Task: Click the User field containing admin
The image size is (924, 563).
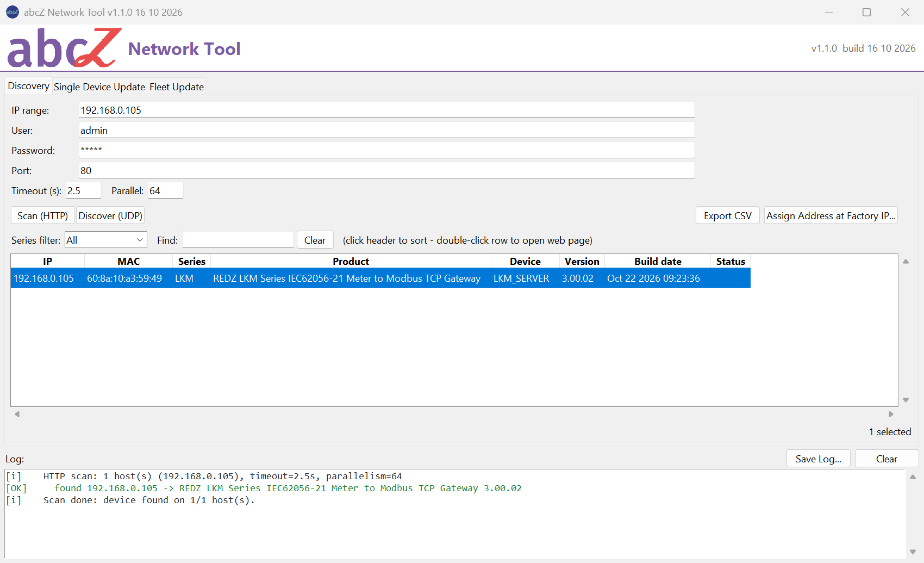Action: pyautogui.click(x=386, y=130)
